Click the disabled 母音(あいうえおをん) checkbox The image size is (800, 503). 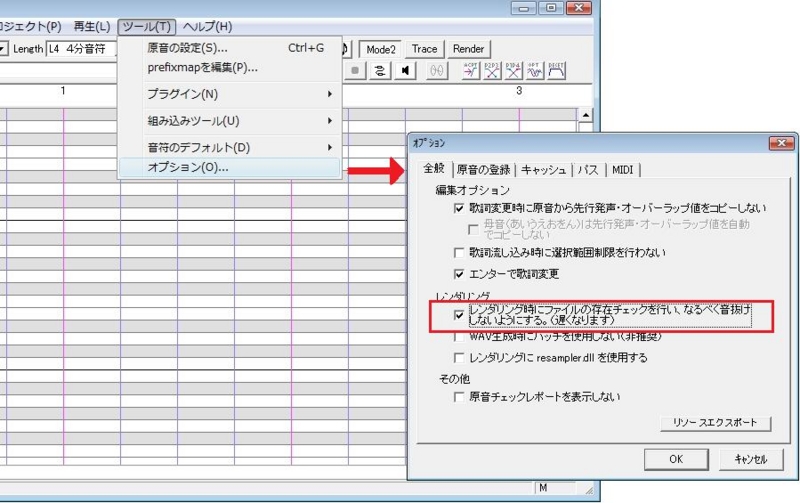(x=473, y=230)
